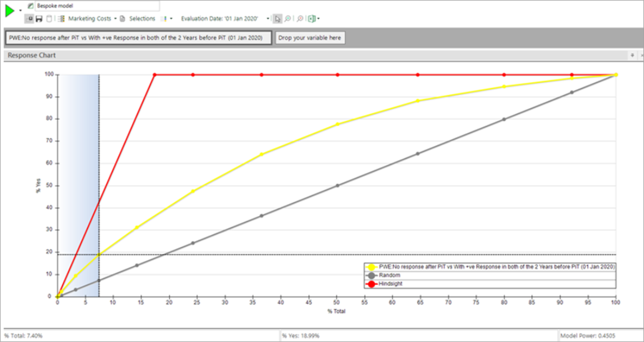Click the Selections document icon
This screenshot has width=644, height=342.
(122, 19)
